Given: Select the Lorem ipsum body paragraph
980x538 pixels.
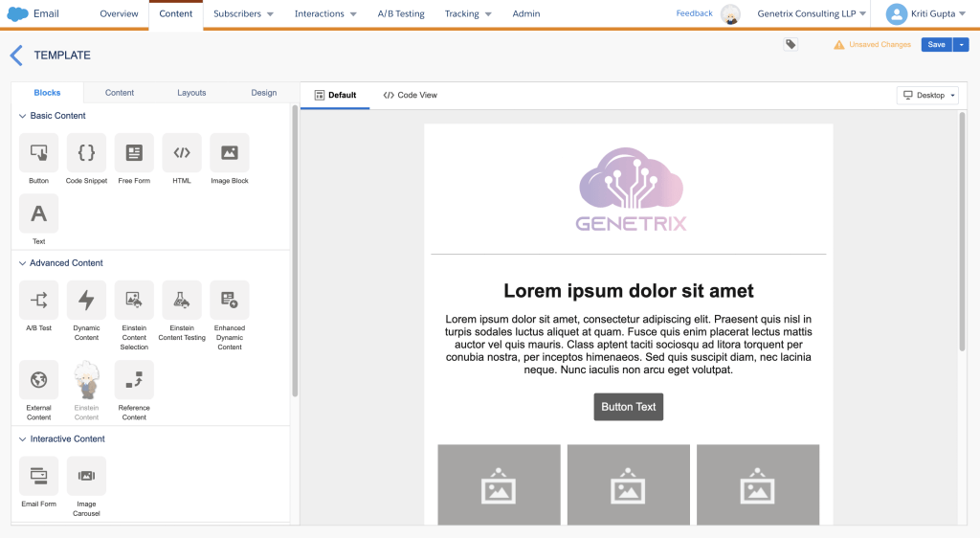Looking at the screenshot, I should tap(628, 345).
